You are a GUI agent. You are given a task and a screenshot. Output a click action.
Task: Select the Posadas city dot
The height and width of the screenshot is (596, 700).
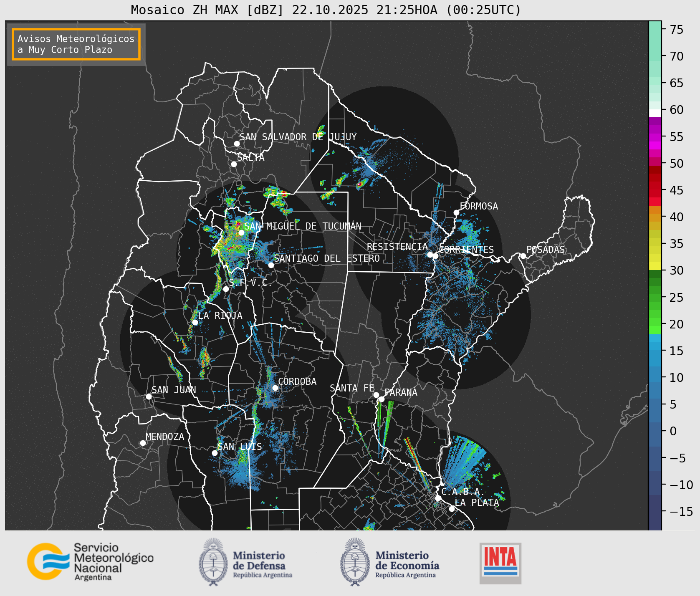(523, 256)
